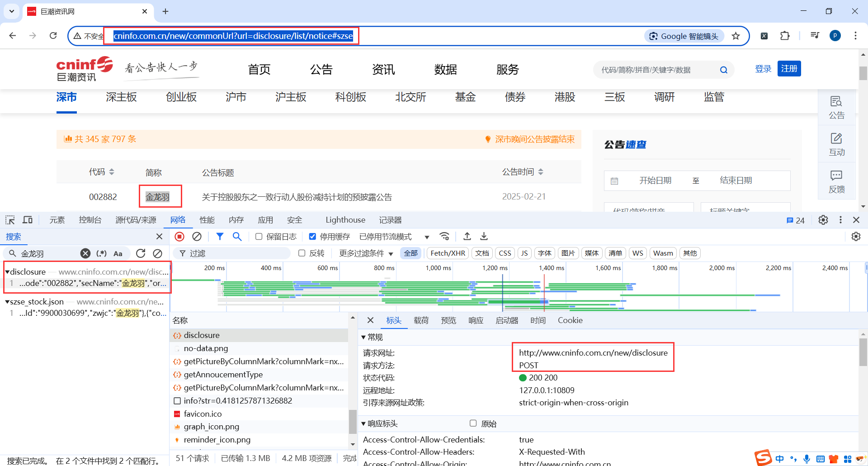Screen dimensions: 868x466
Task: Uncheck 停用缓存 checkbox
Action: click(312, 237)
